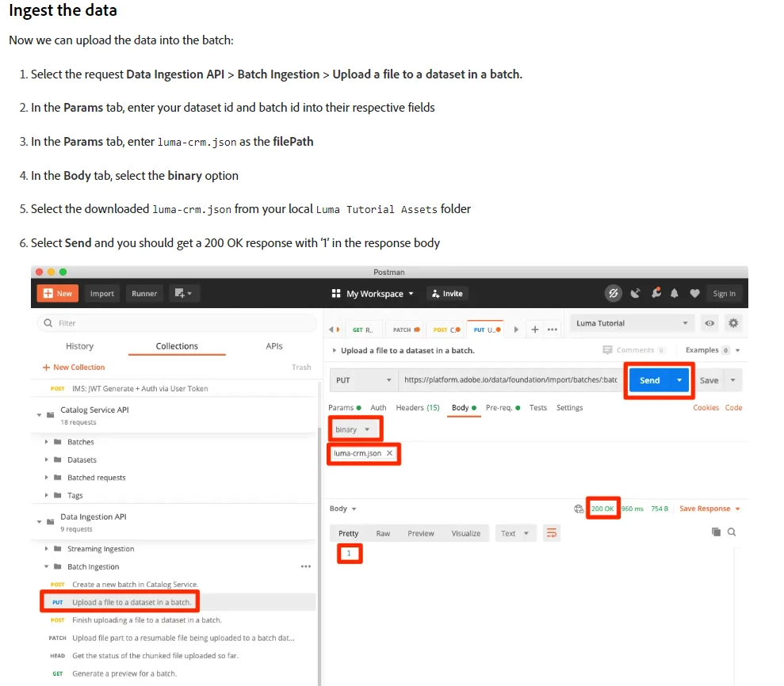The width and height of the screenshot is (784, 686).
Task: Select Generate a preview for a batch
Action: [x=124, y=673]
